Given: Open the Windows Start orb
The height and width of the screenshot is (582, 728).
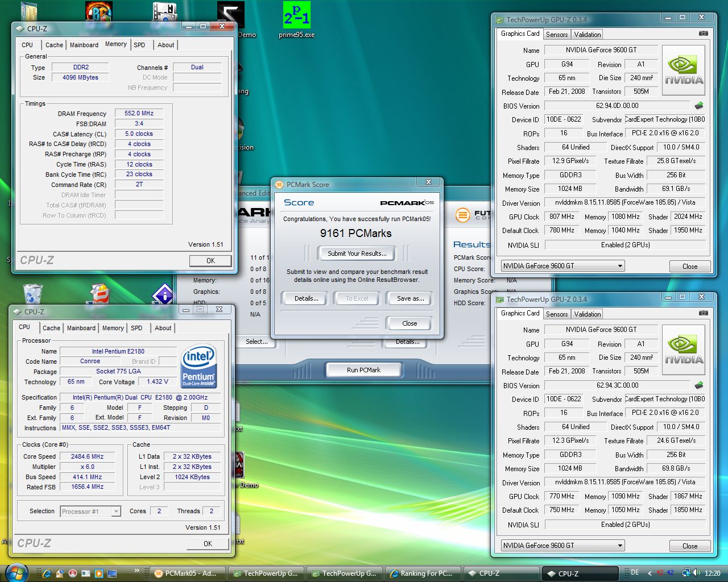Looking at the screenshot, I should (16, 572).
